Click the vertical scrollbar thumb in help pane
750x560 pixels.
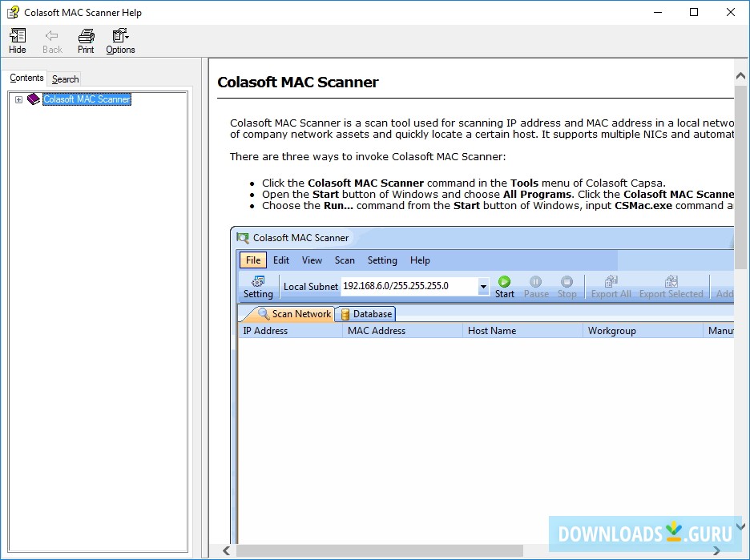(x=740, y=177)
